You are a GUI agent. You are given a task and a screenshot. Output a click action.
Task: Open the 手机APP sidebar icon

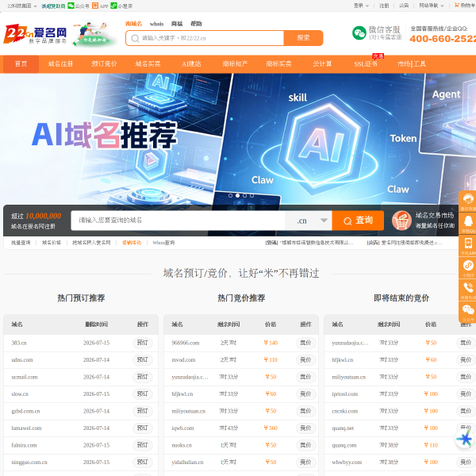click(467, 246)
